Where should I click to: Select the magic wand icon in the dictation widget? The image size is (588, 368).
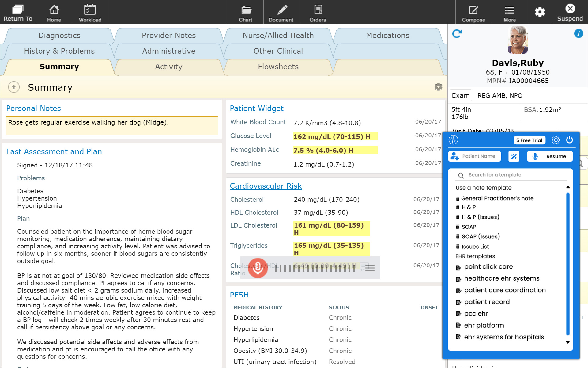514,156
